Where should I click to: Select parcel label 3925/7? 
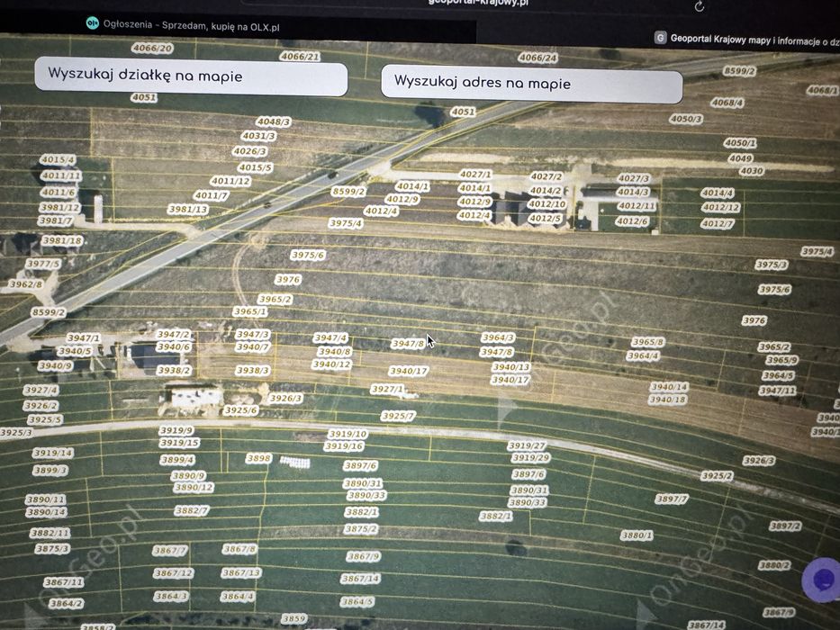tap(398, 416)
